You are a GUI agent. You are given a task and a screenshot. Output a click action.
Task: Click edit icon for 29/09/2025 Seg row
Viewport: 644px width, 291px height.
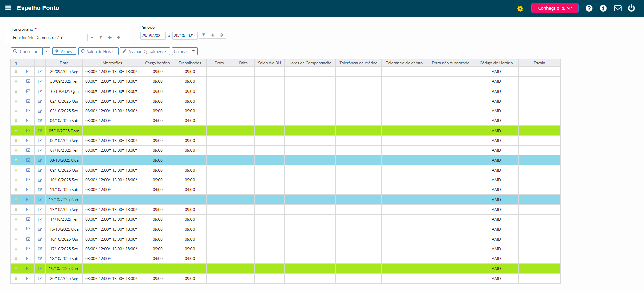click(x=40, y=72)
